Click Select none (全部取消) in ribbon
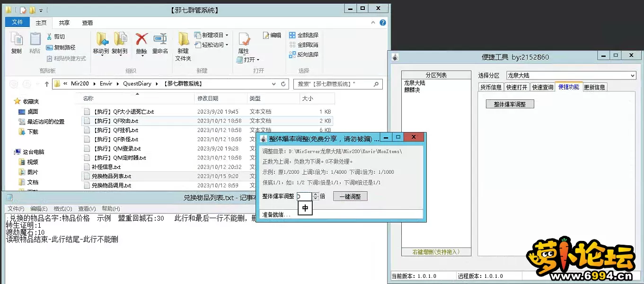The height and width of the screenshot is (284, 644). (304, 45)
